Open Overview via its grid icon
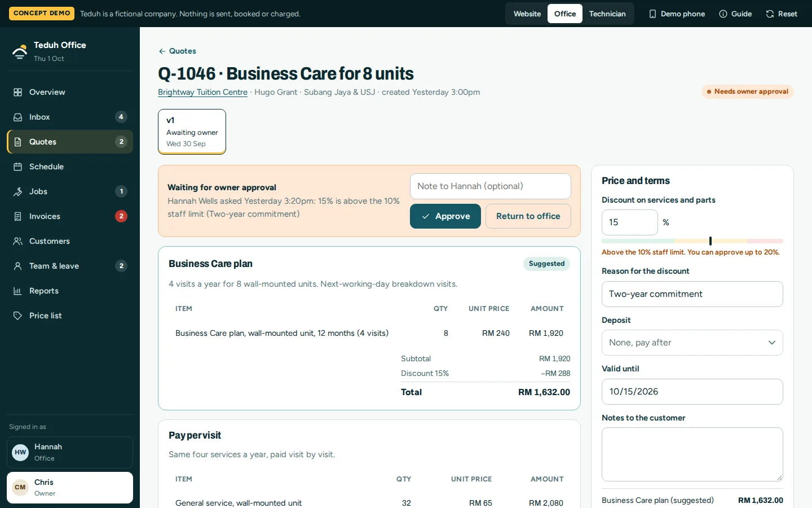 pyautogui.click(x=17, y=92)
